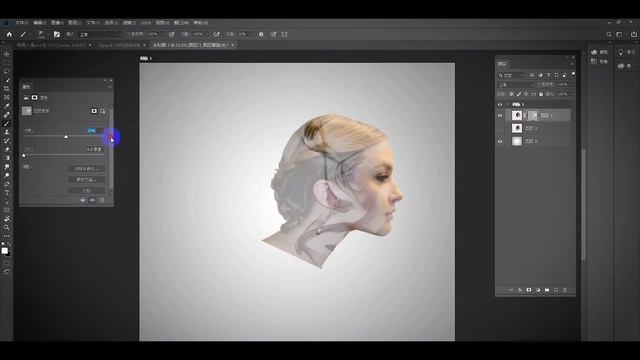Image resolution: width=640 pixels, height=360 pixels.
Task: Toggle lock all padlock in Layers panel
Action: pos(541,94)
